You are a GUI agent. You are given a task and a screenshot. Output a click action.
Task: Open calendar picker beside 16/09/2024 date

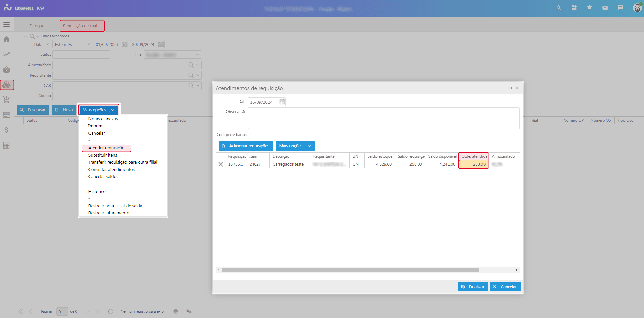tap(282, 102)
